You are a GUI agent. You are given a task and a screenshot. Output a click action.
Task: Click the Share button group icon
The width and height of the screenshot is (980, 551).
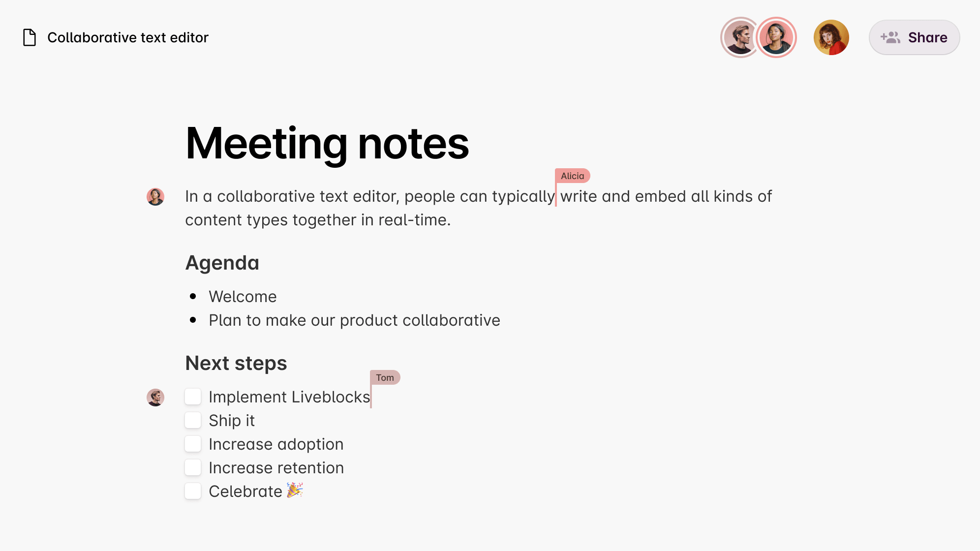pyautogui.click(x=890, y=38)
